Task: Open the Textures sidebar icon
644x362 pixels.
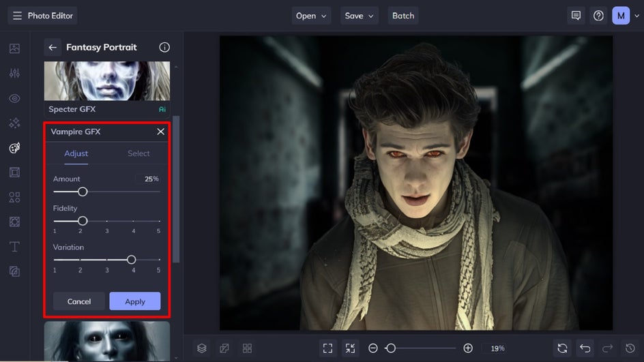Action: coord(14,271)
